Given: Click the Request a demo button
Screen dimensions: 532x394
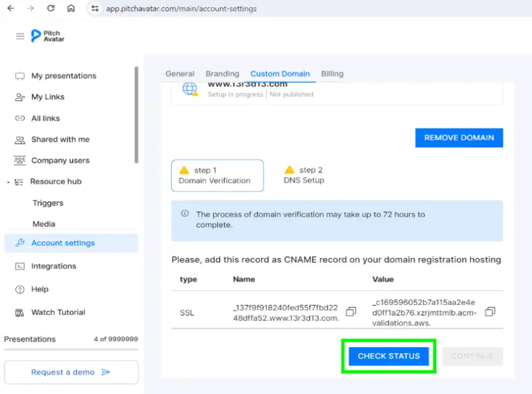Looking at the screenshot, I should (x=71, y=372).
